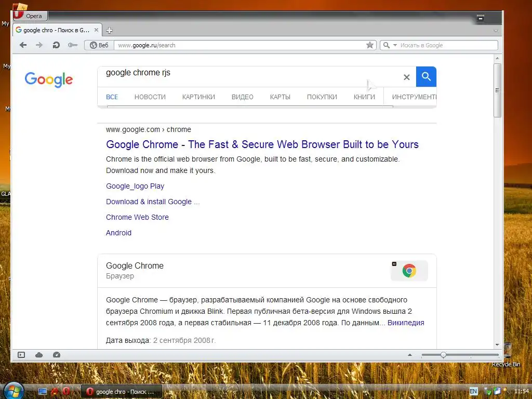Bookmark the page with the star icon
Viewport: 532px width, 399px height.
point(370,45)
